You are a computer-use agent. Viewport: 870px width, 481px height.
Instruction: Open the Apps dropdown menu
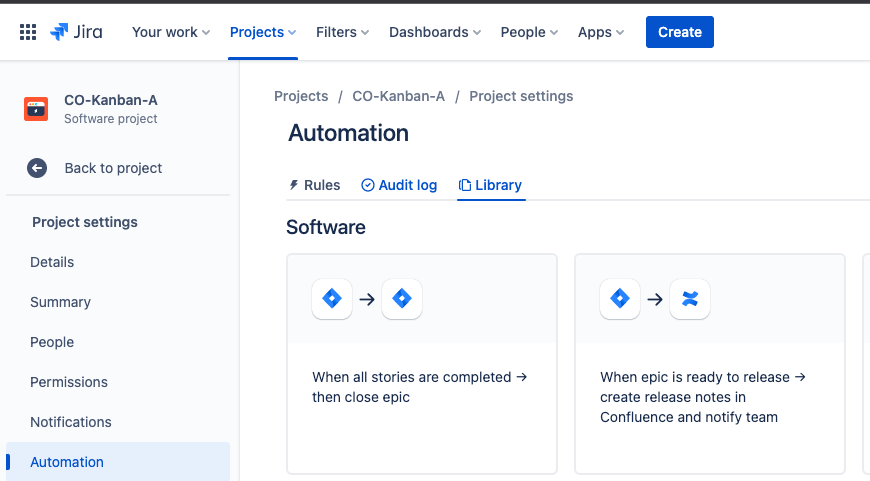601,32
